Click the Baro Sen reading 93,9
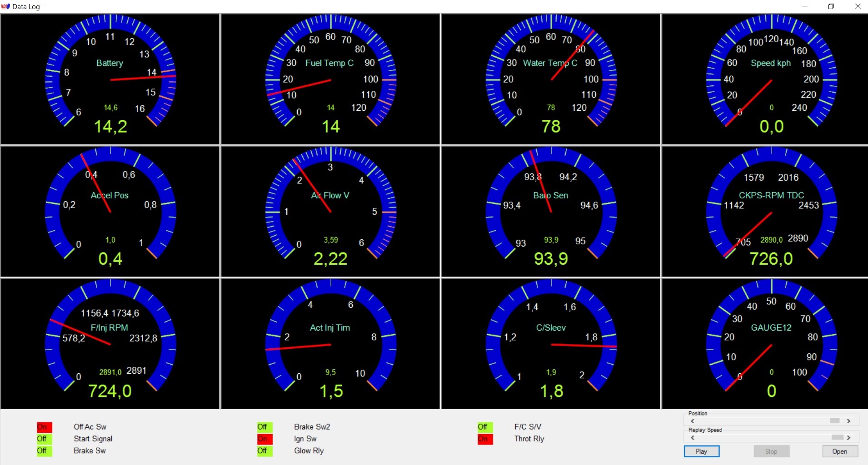Screen dimensions: 868x465 (x=551, y=259)
